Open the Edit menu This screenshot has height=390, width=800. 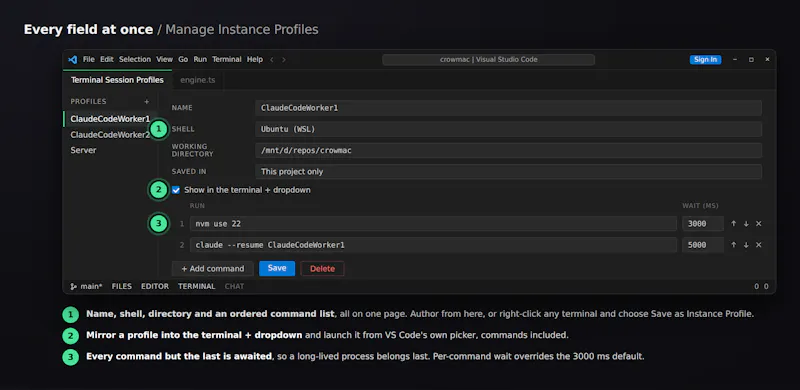(107, 59)
